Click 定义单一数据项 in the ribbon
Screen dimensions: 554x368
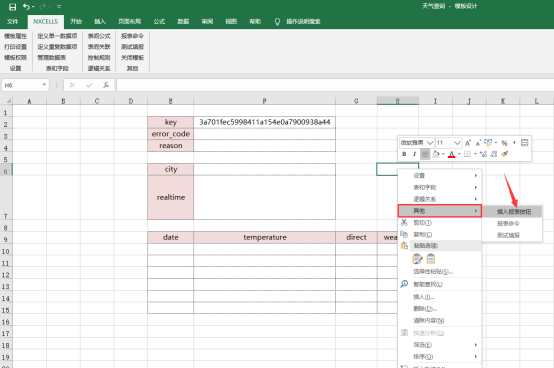(57, 36)
